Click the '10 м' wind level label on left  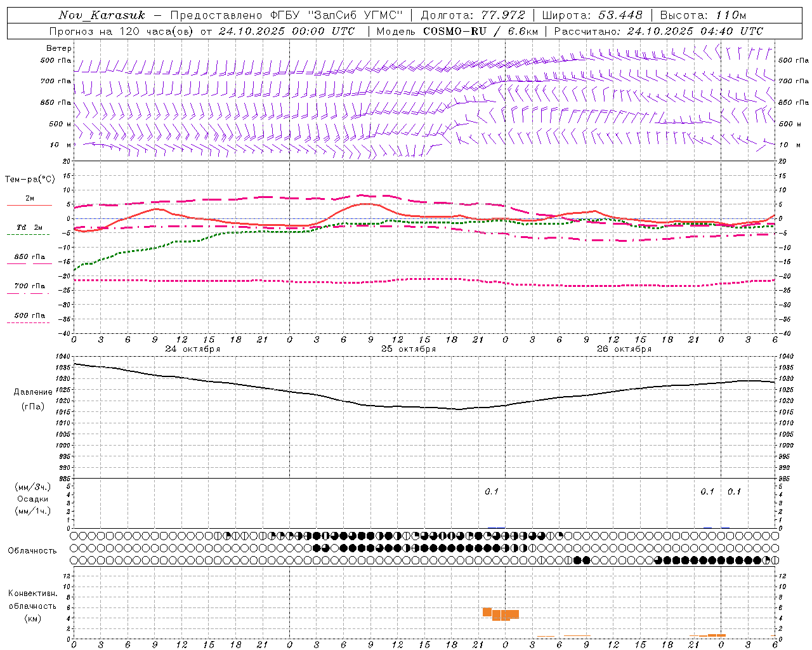(x=61, y=145)
